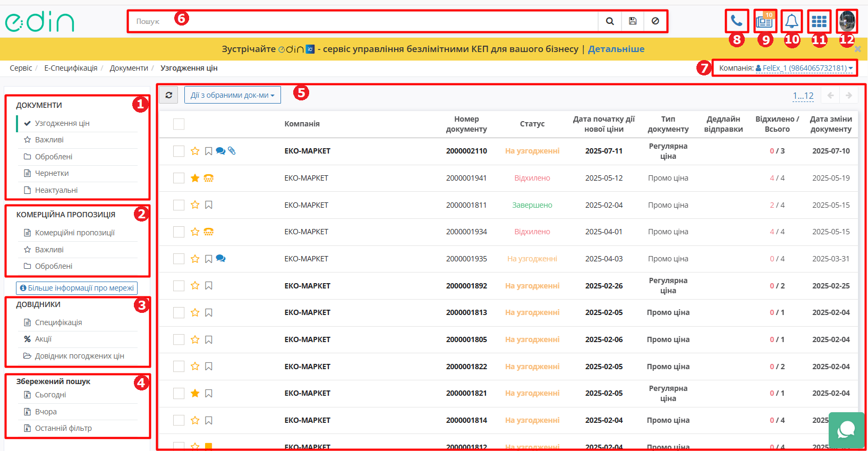Check the box for document 2000001805

179,339
